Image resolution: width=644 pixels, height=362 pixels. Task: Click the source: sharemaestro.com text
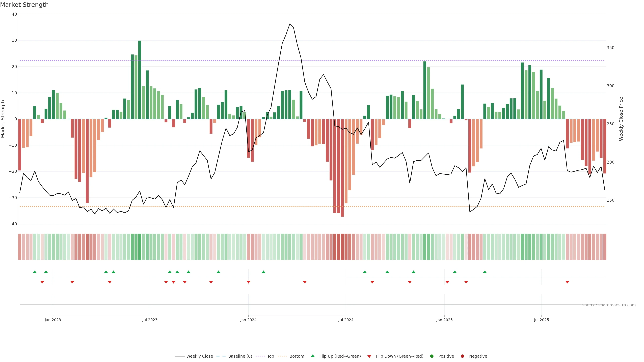coord(609,305)
